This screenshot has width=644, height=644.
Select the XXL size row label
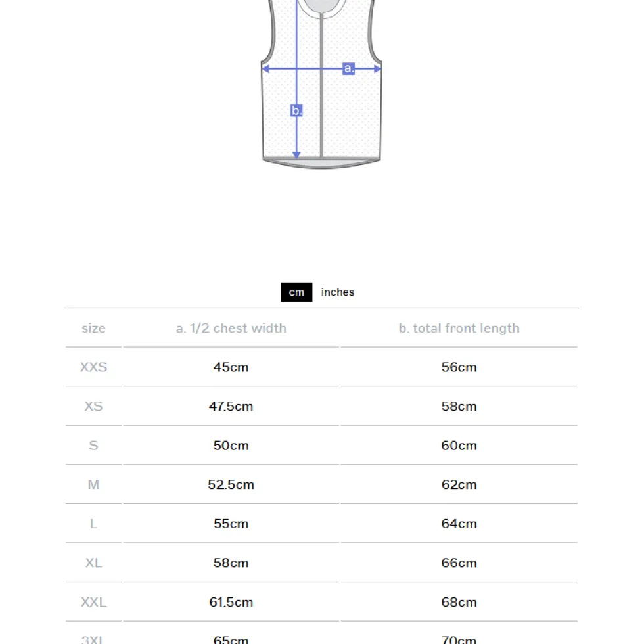[x=93, y=602]
